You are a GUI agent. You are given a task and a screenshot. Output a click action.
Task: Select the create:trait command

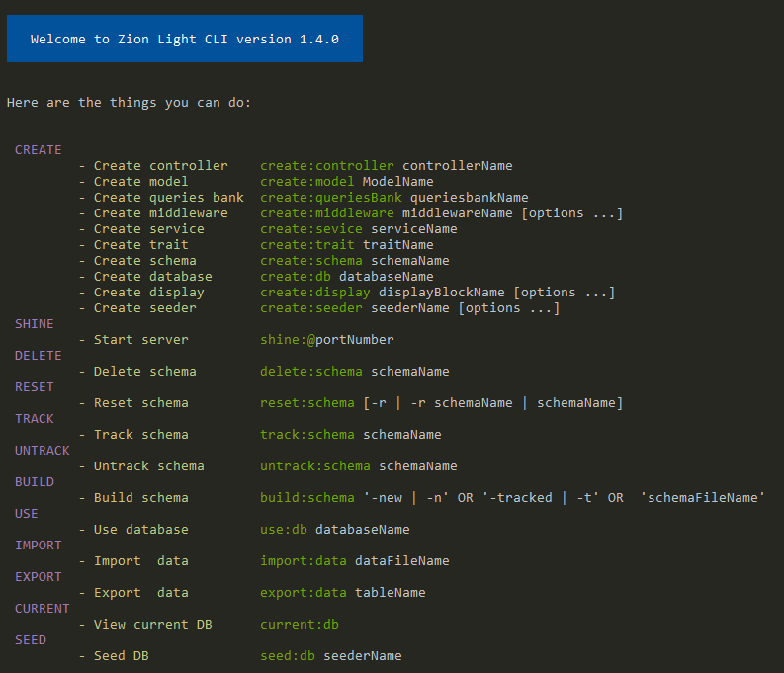tap(307, 245)
